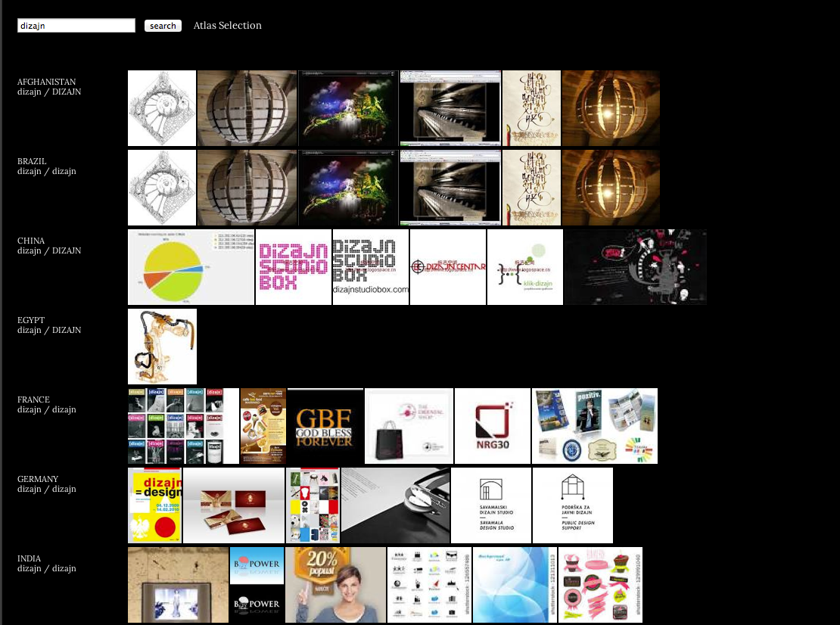Open Brazil calligraphy alphabet thumbnail
The width and height of the screenshot is (840, 625).
[531, 188]
